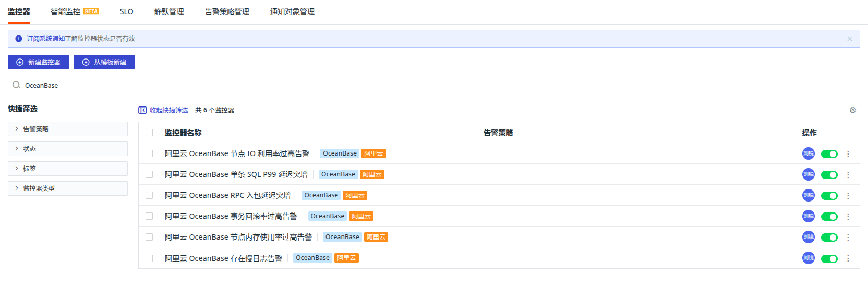Click OceanBase tag on 事务回滚率 row
Image resolution: width=868 pixels, height=308 pixels.
[327, 216]
